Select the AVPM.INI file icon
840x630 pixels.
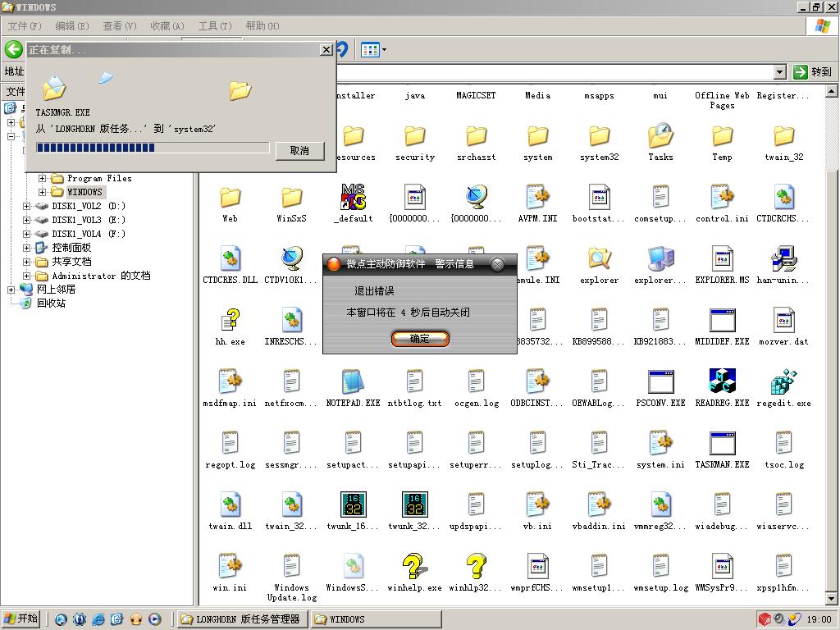click(x=537, y=197)
